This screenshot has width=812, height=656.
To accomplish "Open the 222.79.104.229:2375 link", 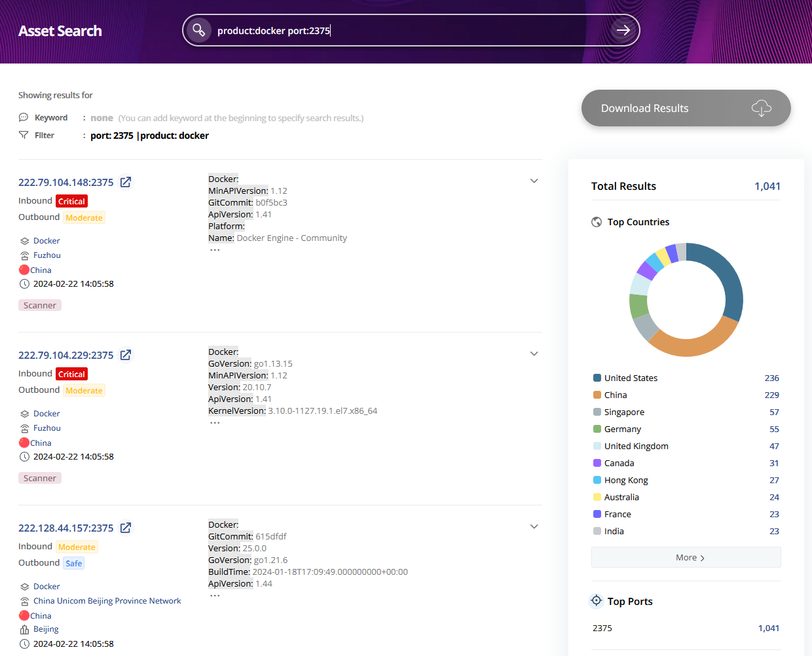I will [x=66, y=355].
